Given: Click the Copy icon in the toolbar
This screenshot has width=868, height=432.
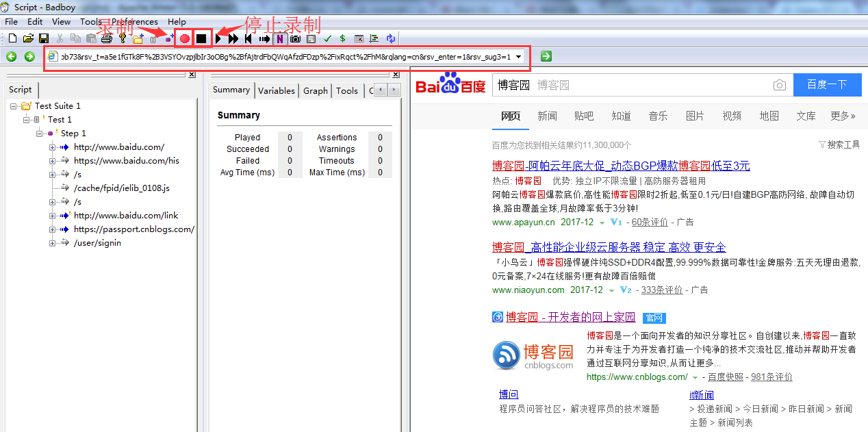Looking at the screenshot, I should click(75, 38).
